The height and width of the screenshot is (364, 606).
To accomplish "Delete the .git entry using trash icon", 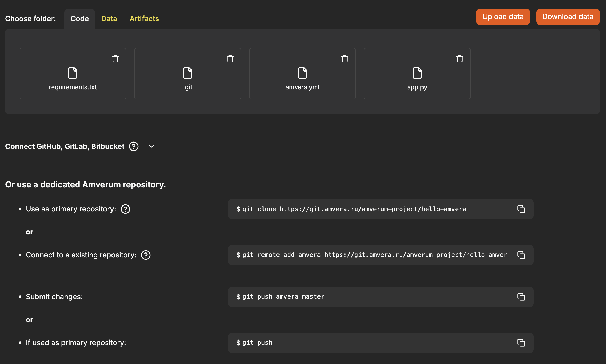I will click(x=230, y=59).
